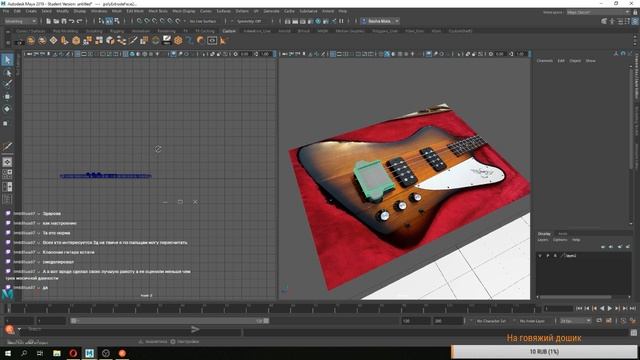Click the eye-in-rectangle shelf icon
The height and width of the screenshot is (360, 640).
point(212,40)
